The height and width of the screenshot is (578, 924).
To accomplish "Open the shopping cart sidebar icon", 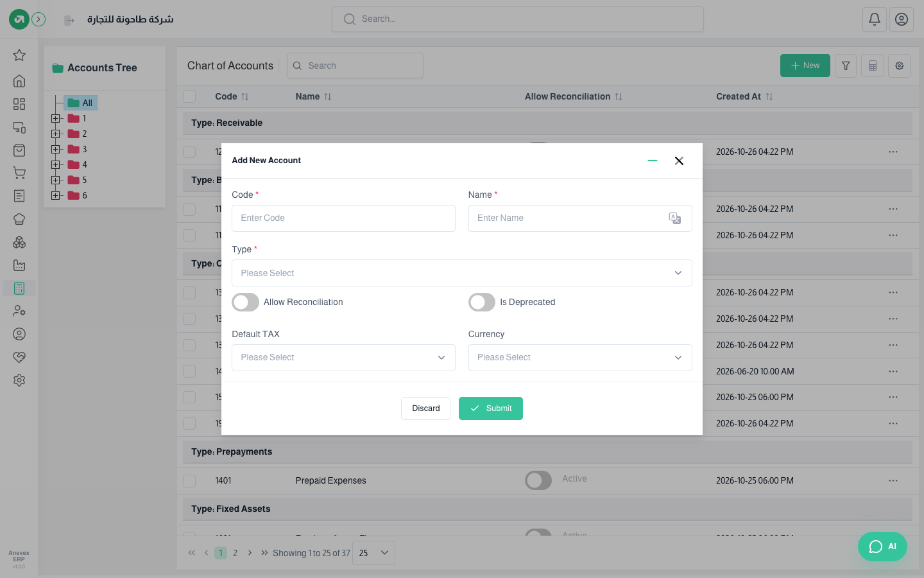I will (x=19, y=173).
